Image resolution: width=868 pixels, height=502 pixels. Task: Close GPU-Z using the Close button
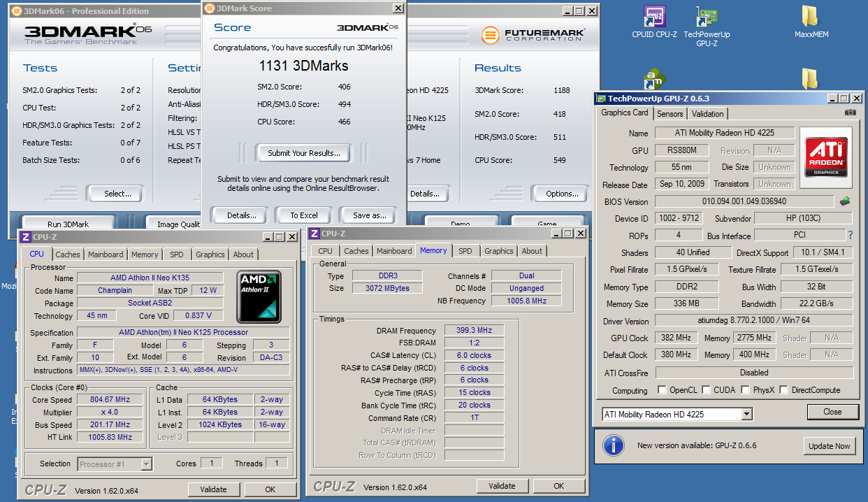(x=832, y=412)
